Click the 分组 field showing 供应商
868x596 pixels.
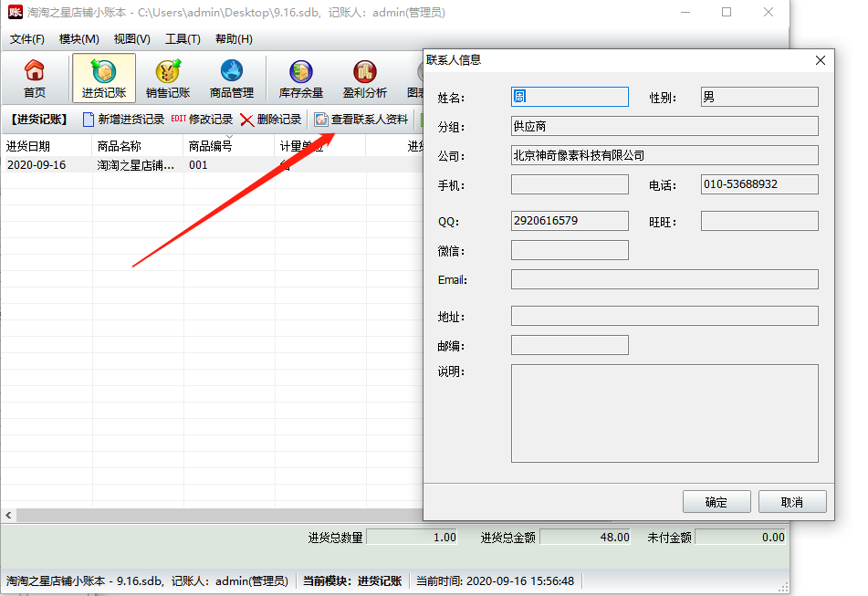tap(664, 126)
